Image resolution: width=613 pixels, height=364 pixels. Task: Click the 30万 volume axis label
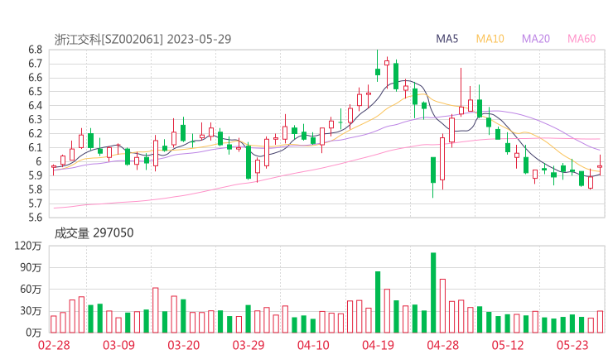coord(31,311)
